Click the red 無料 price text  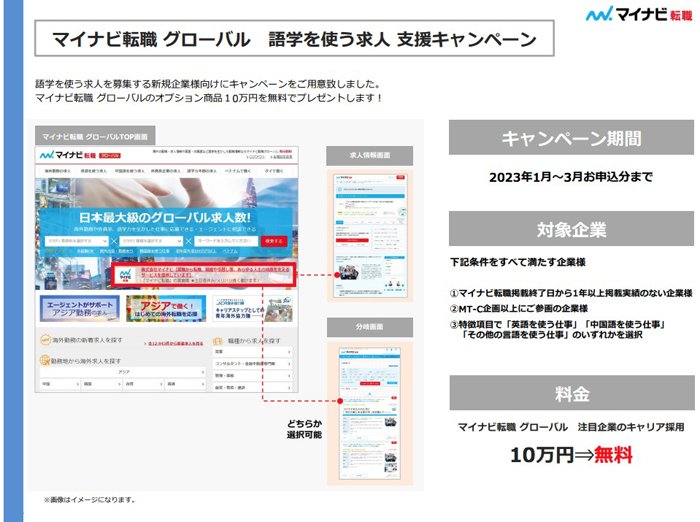613,455
